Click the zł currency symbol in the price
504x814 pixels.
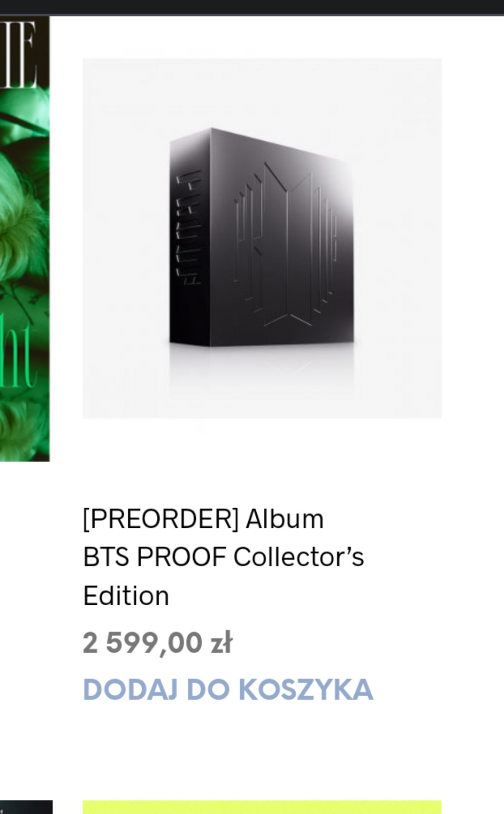tap(222, 643)
